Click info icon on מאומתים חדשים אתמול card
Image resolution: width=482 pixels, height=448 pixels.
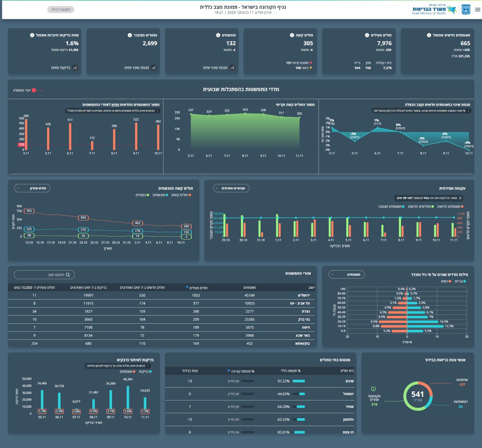pyautogui.click(x=429, y=35)
